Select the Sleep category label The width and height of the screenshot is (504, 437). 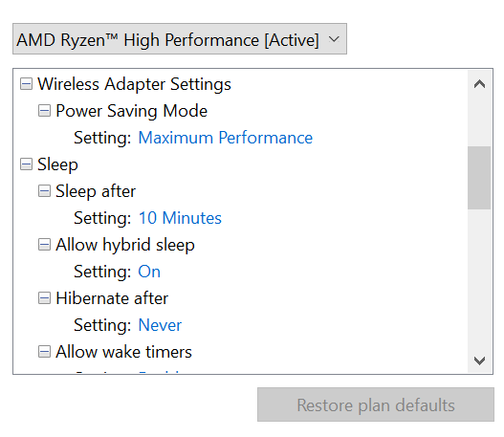tap(57, 165)
